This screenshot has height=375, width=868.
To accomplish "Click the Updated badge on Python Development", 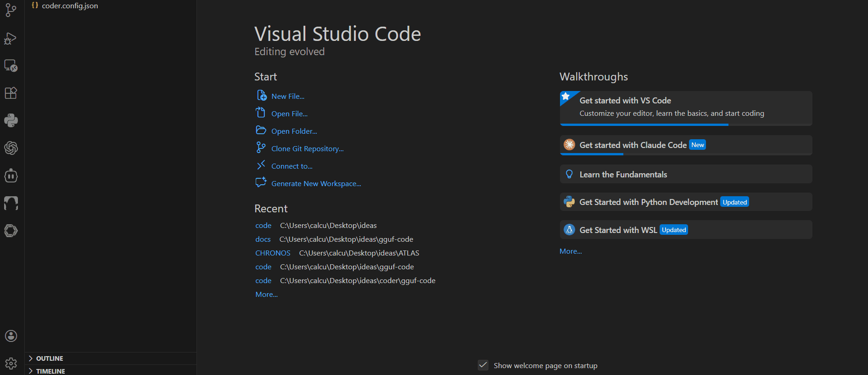I will pos(734,202).
